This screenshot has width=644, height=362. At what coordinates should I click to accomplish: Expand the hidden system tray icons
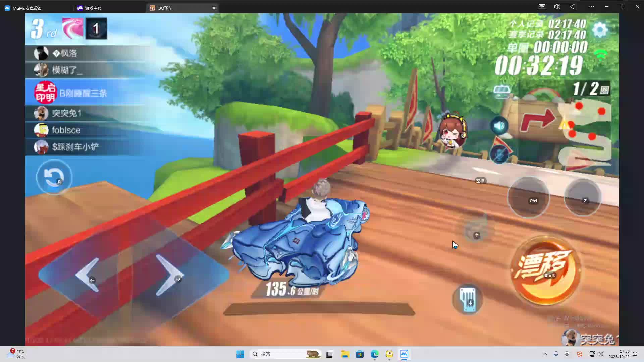click(x=545, y=354)
